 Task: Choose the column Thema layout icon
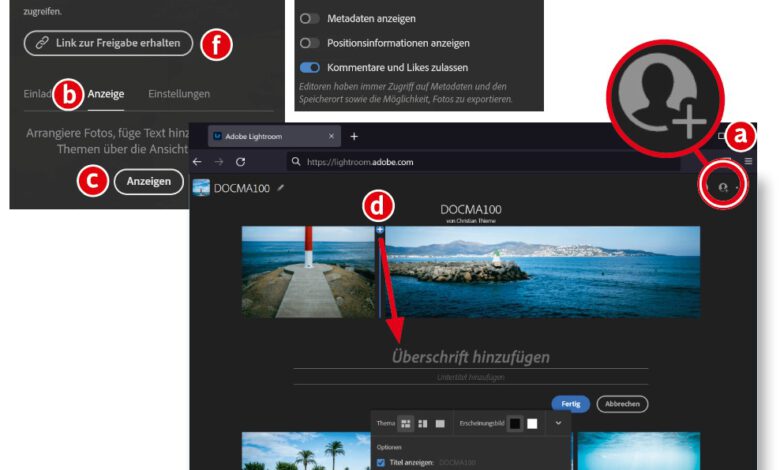[423, 424]
